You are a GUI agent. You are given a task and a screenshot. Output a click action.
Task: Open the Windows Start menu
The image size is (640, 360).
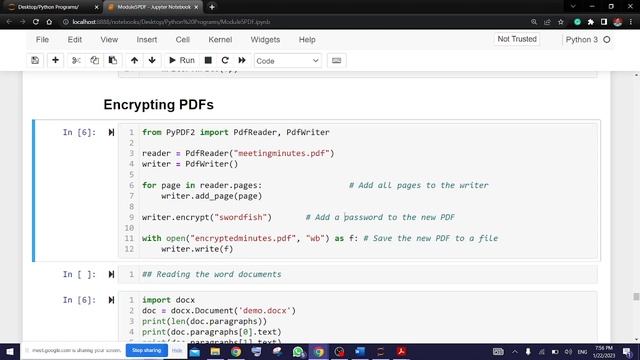(10, 351)
